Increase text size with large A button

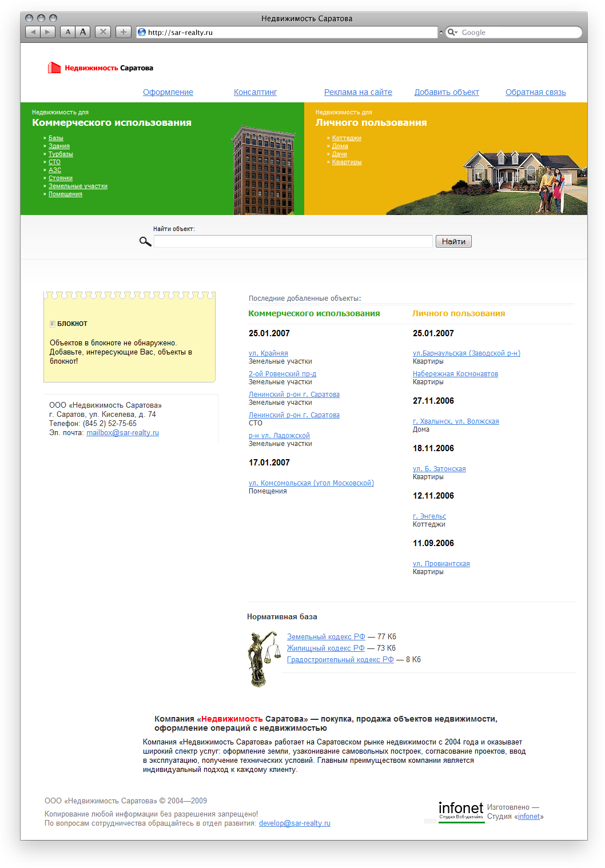(83, 32)
